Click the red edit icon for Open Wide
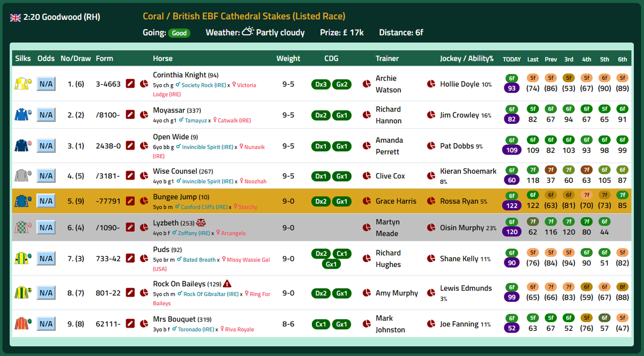644x356 pixels. tap(130, 146)
